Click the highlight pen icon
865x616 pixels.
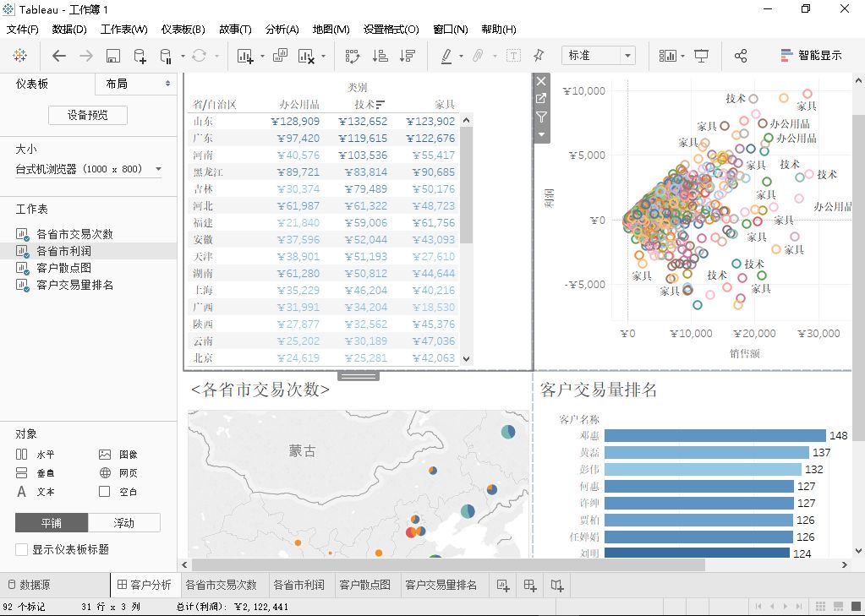point(446,56)
